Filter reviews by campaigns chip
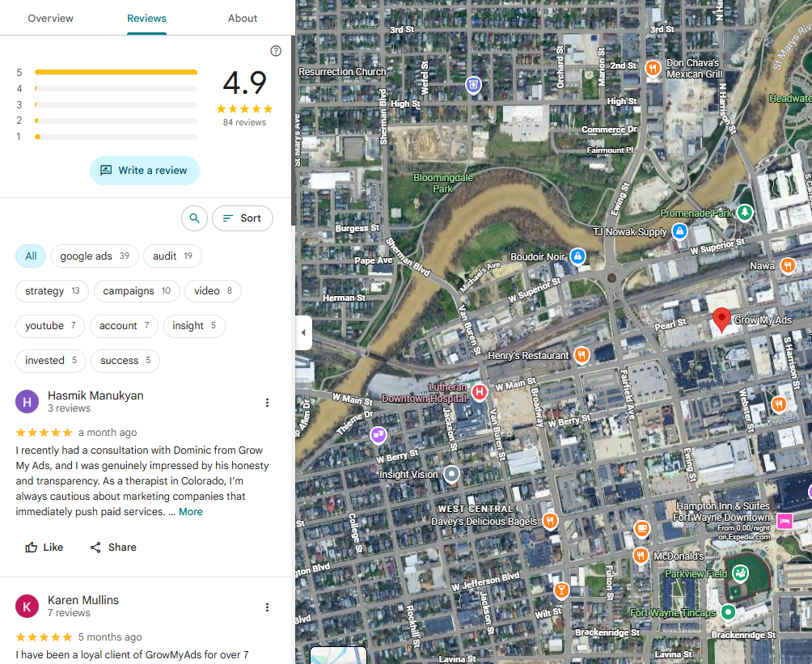 tap(137, 290)
